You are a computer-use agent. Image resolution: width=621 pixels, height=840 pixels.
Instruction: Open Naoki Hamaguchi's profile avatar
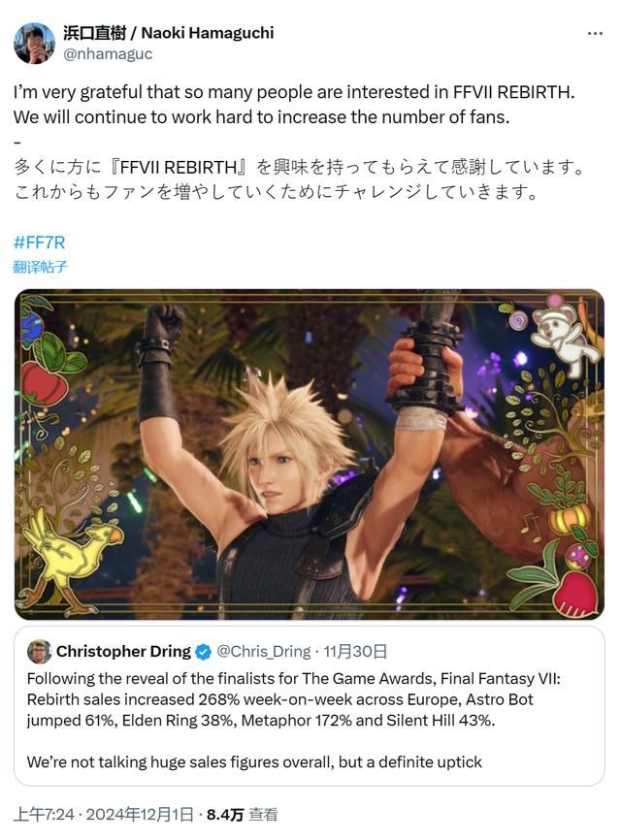coord(34,44)
